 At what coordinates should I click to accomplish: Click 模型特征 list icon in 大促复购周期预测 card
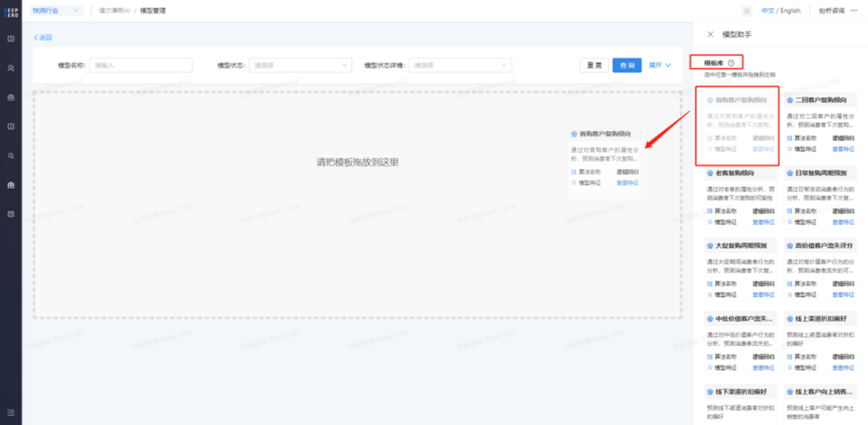point(710,294)
